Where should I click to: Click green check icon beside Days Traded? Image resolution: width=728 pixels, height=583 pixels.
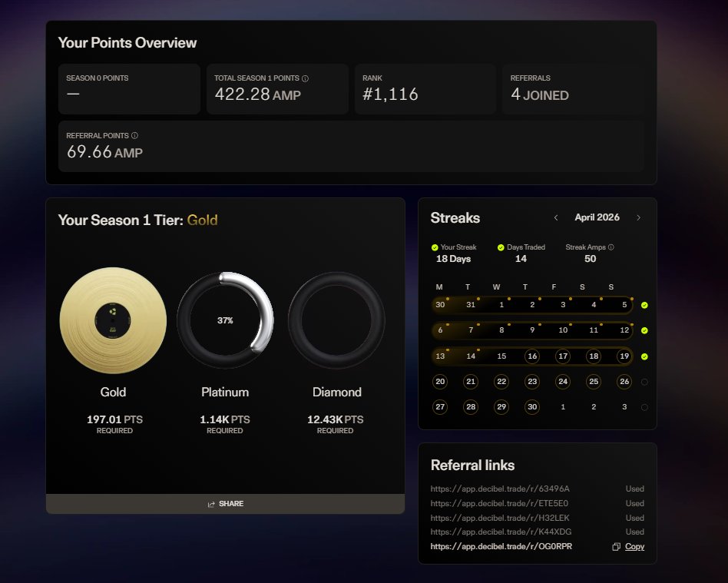click(x=501, y=247)
